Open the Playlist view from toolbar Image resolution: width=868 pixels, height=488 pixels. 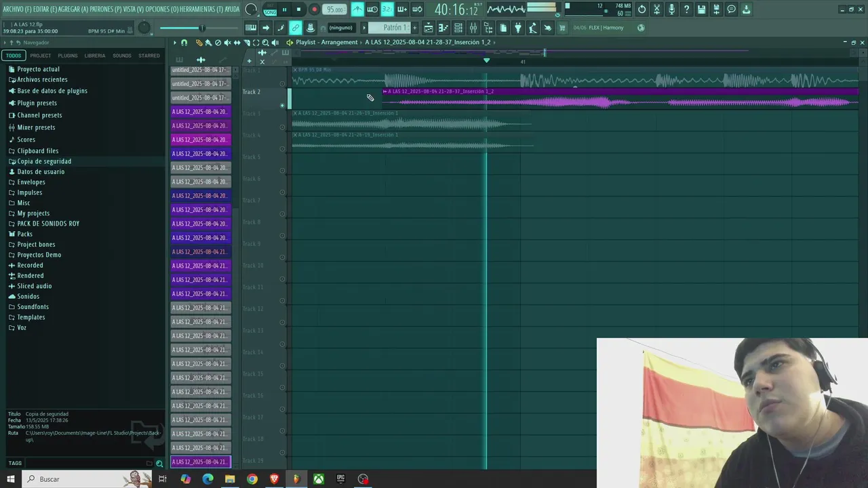click(429, 28)
